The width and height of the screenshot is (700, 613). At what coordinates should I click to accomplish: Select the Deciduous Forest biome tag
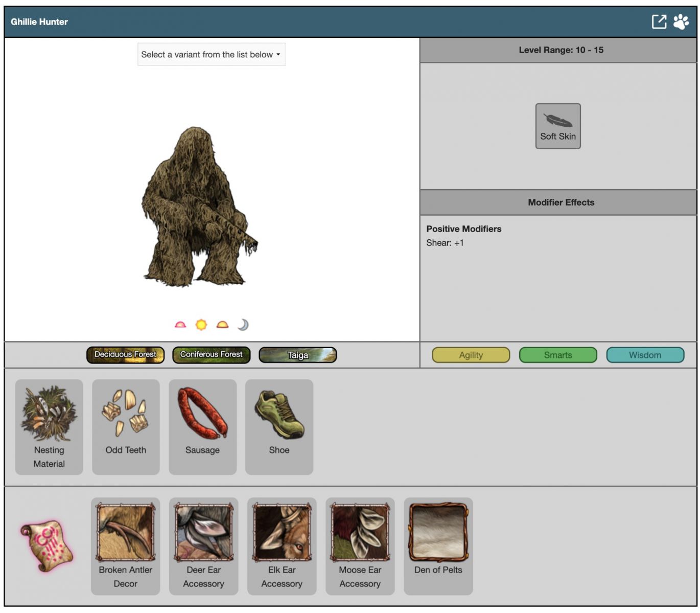coord(125,355)
